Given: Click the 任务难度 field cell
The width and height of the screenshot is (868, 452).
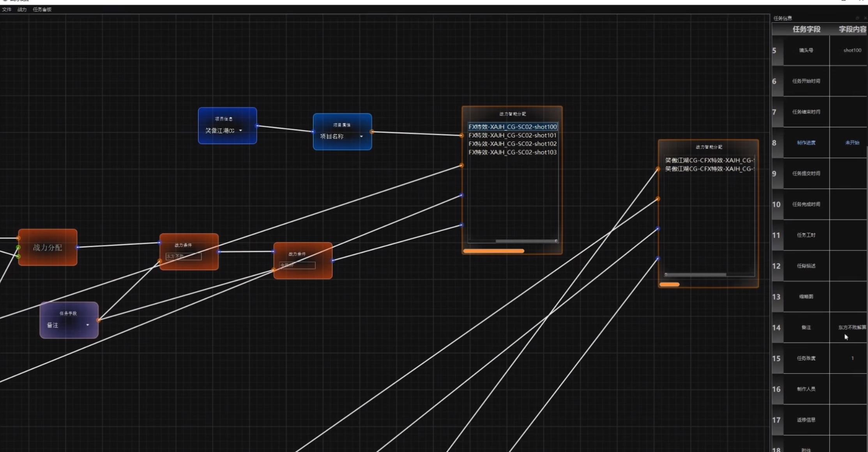Looking at the screenshot, I should tap(806, 358).
